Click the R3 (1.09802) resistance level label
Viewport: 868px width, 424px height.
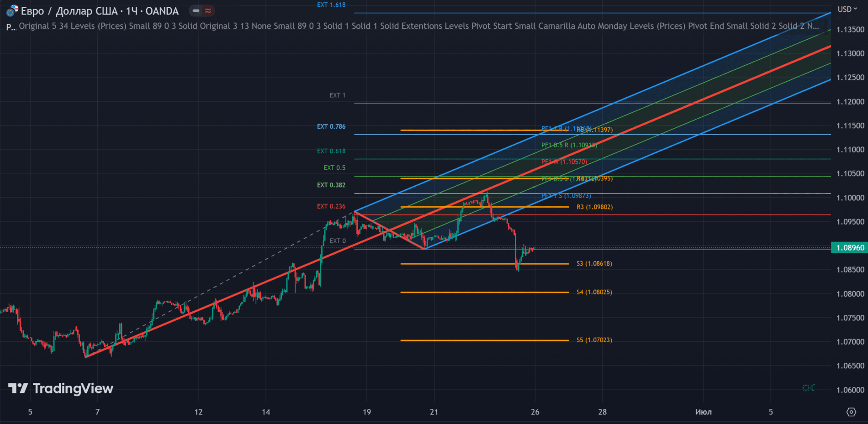point(594,207)
